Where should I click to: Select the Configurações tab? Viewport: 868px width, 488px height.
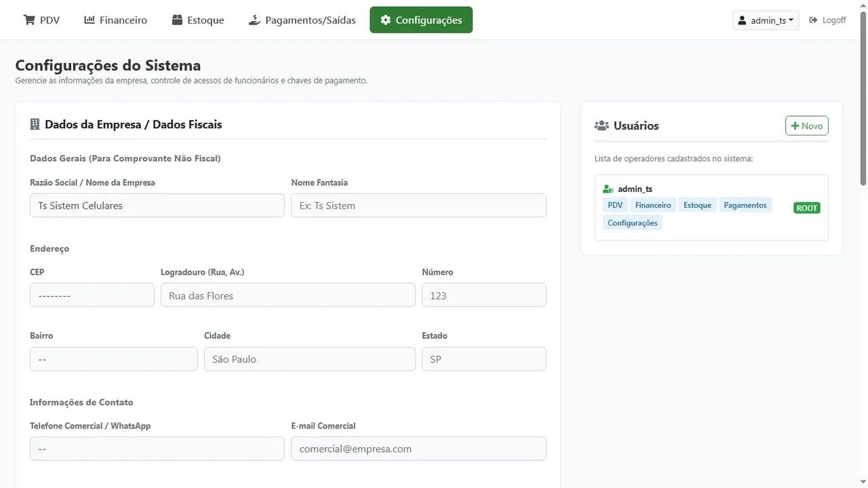click(421, 20)
